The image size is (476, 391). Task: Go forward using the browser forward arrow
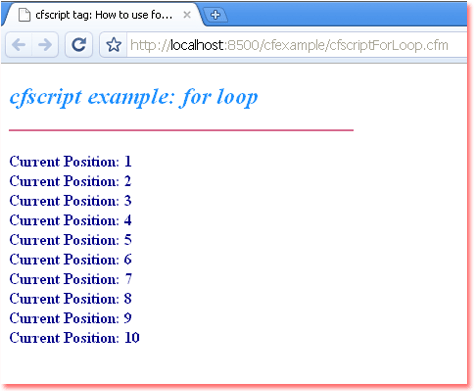(45, 45)
